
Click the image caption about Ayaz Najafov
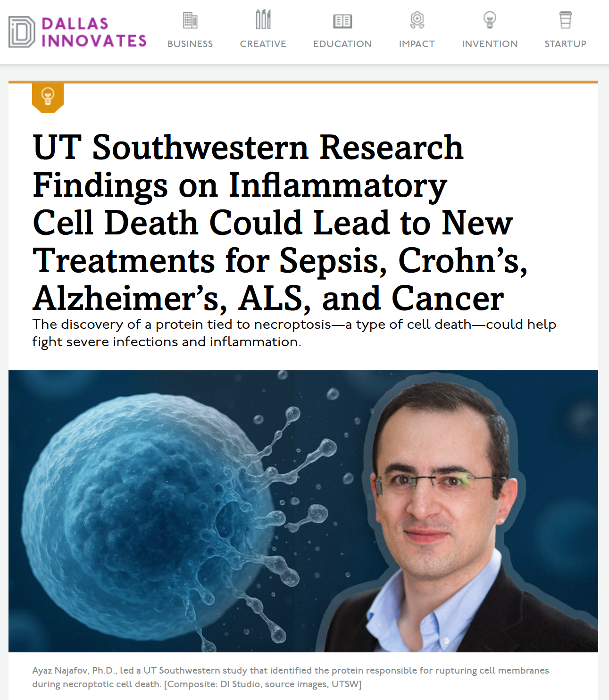[290, 677]
